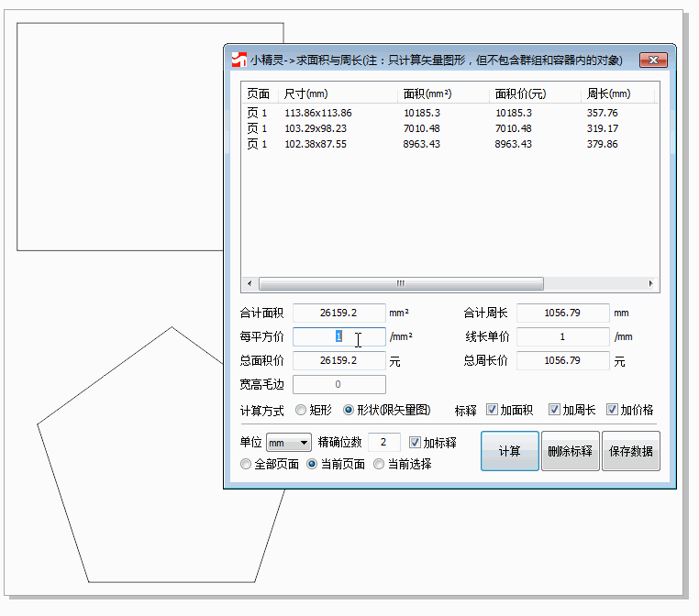
Task: Choose the 全部页面 radio option
Action: [246, 464]
